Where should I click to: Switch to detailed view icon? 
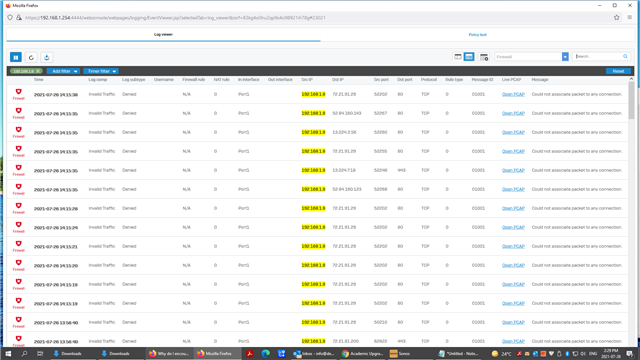(469, 57)
